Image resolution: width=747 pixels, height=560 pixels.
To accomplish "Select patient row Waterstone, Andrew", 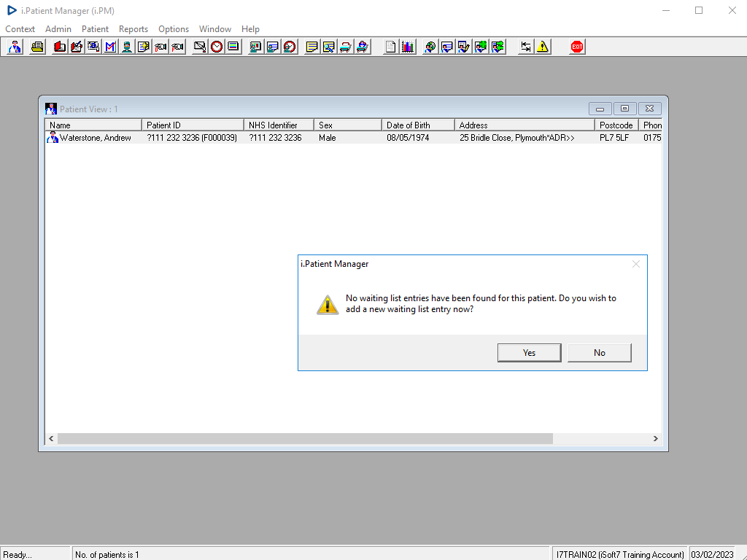I will (353, 138).
